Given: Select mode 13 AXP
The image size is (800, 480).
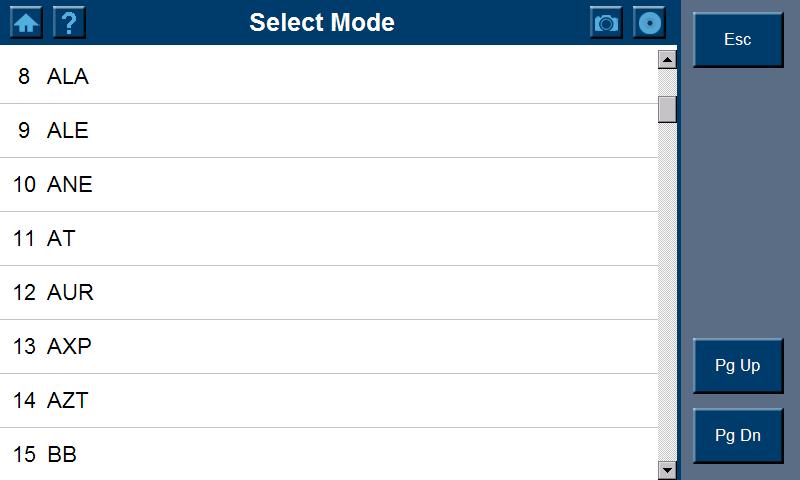Looking at the screenshot, I should pos(328,346).
